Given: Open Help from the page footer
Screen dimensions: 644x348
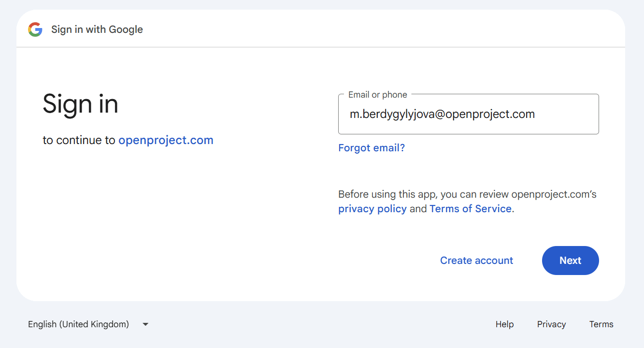Looking at the screenshot, I should [504, 324].
